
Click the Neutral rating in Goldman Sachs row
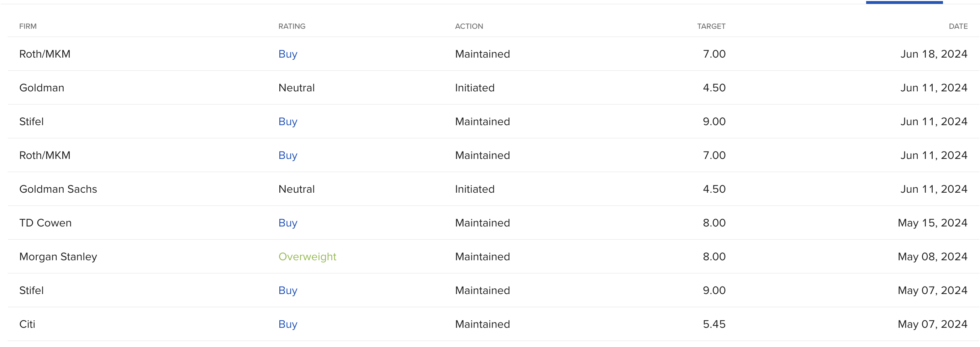click(296, 189)
